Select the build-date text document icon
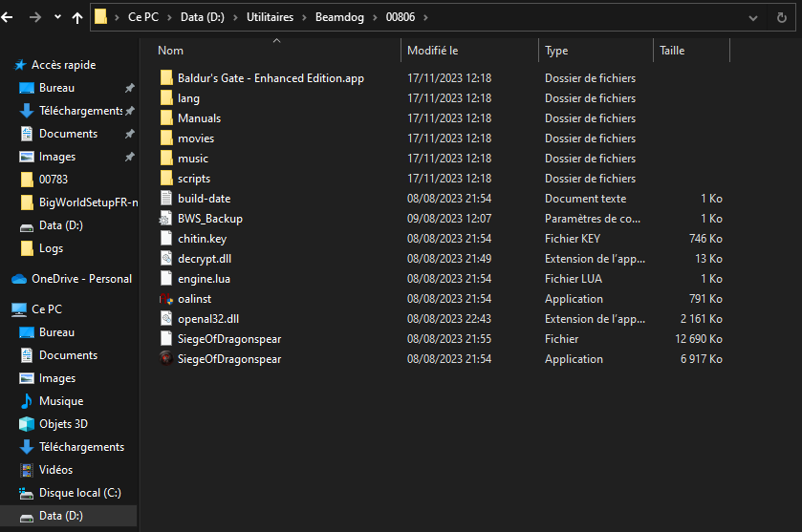The height and width of the screenshot is (532, 802). point(166,199)
